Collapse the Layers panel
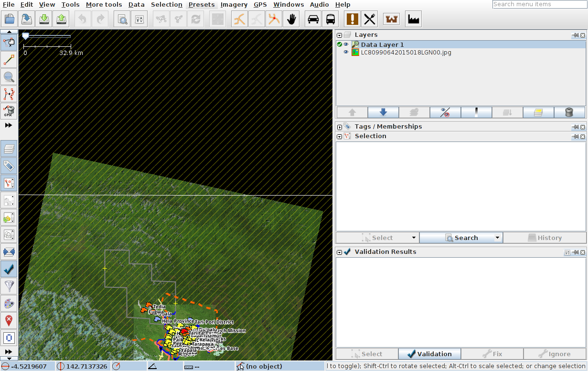 (x=340, y=35)
